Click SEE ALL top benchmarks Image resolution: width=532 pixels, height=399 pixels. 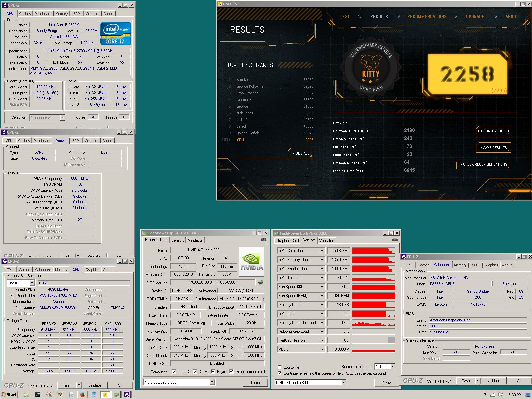[301, 153]
